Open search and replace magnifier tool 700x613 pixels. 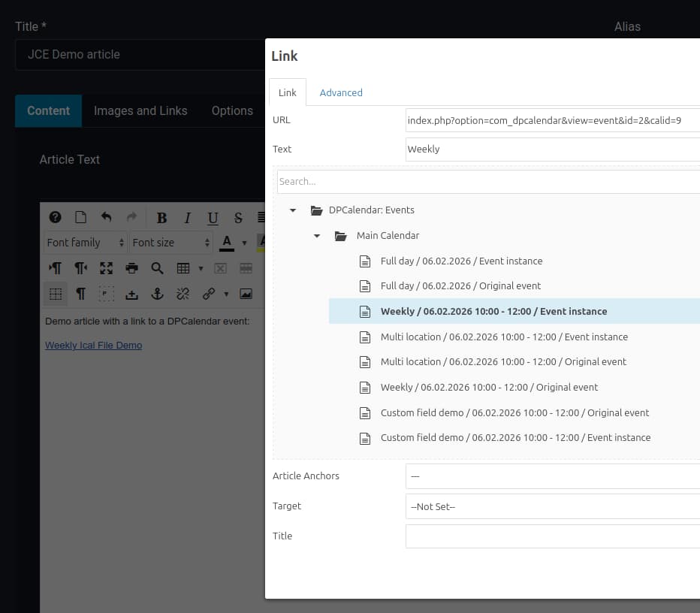(x=157, y=268)
